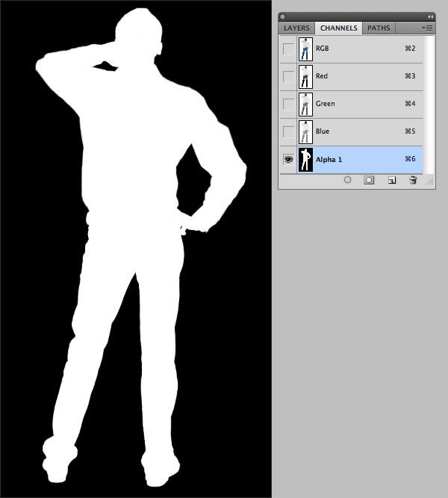Open the Channels panel options menu
The image size is (448, 498).
(x=427, y=28)
